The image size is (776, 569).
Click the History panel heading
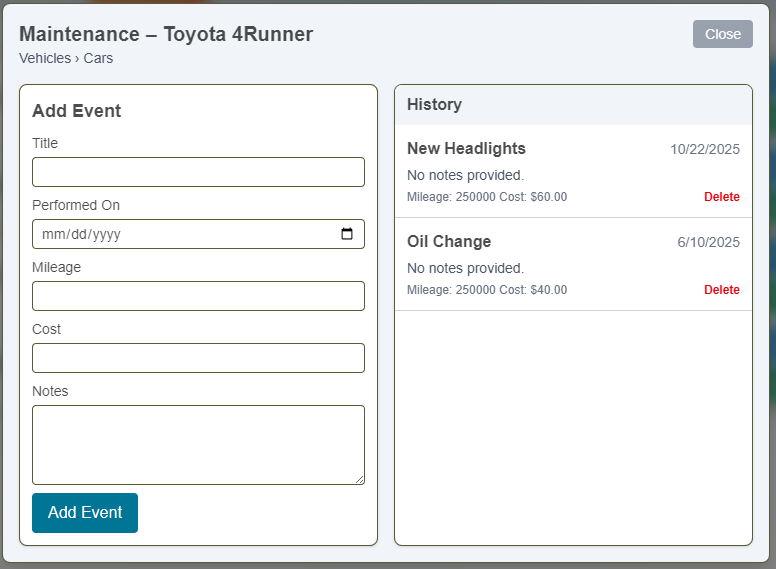434,104
